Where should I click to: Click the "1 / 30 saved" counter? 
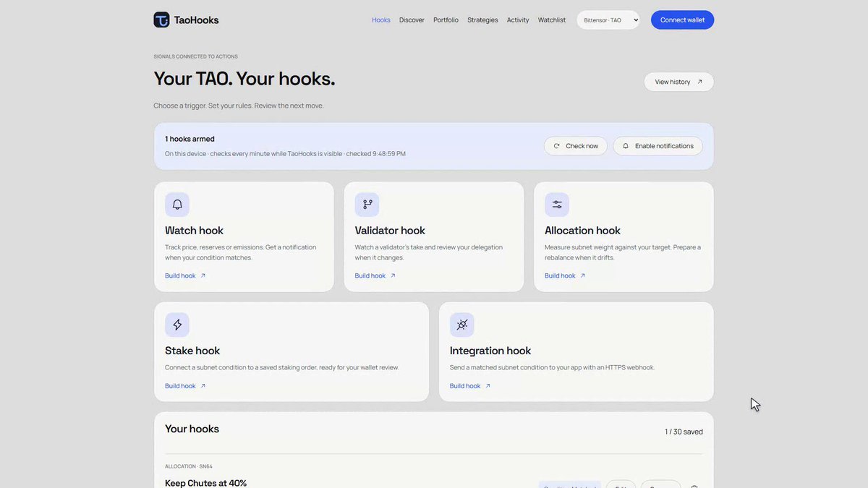(x=684, y=432)
